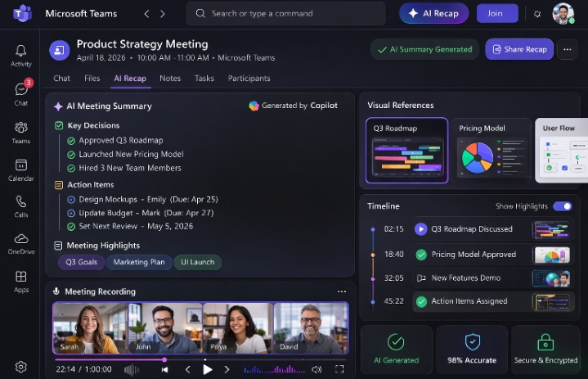This screenshot has width=588, height=379.
Task: Open the Activity bell in sidebar
Action: 21,55
